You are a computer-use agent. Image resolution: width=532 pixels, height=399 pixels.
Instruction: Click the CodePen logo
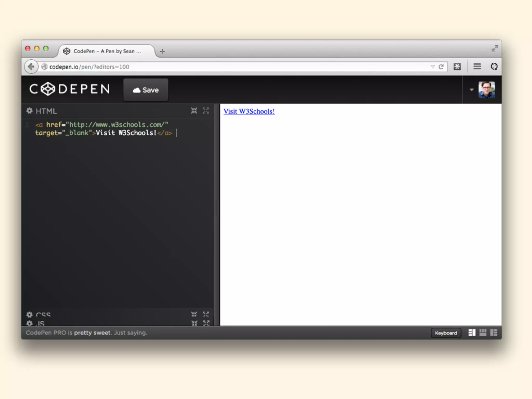(x=69, y=89)
